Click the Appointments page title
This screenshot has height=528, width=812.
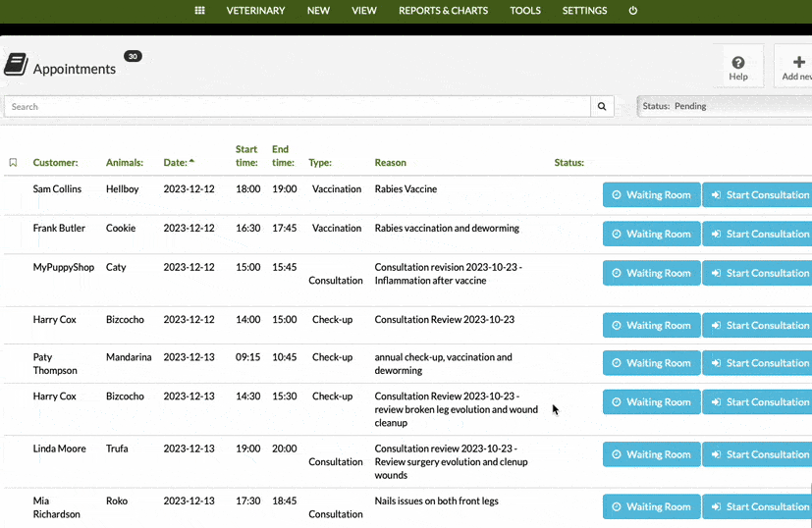[x=75, y=69]
